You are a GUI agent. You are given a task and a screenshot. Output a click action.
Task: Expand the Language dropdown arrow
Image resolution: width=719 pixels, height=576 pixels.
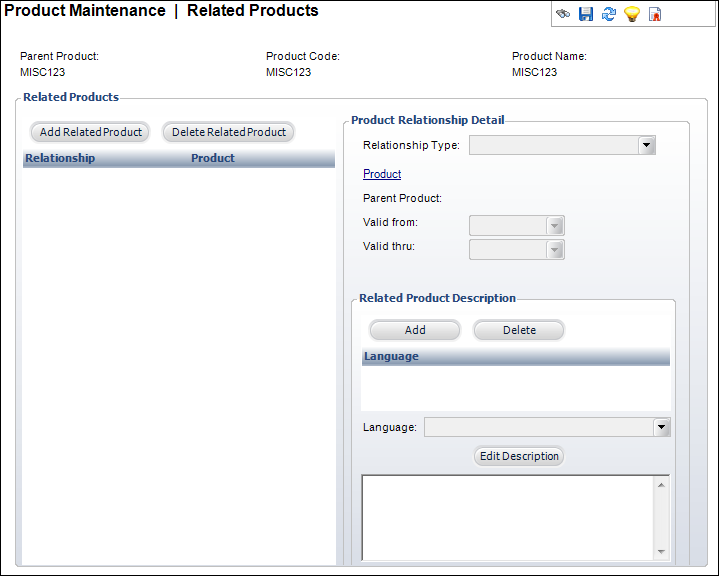661,427
